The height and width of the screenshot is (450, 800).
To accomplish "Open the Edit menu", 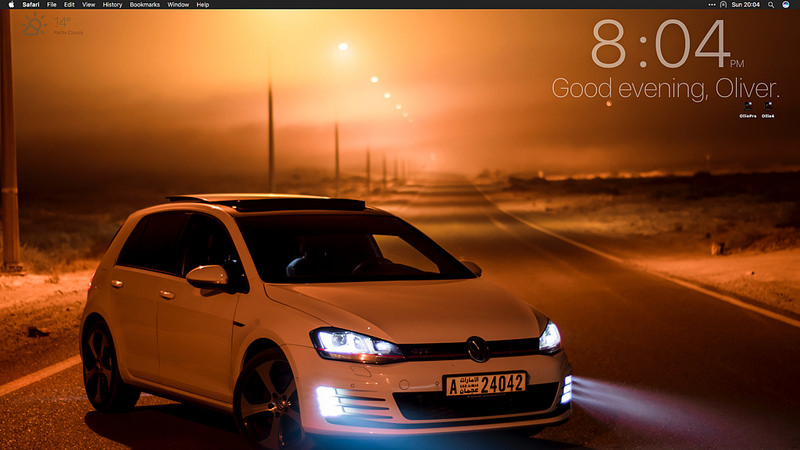I will [69, 5].
